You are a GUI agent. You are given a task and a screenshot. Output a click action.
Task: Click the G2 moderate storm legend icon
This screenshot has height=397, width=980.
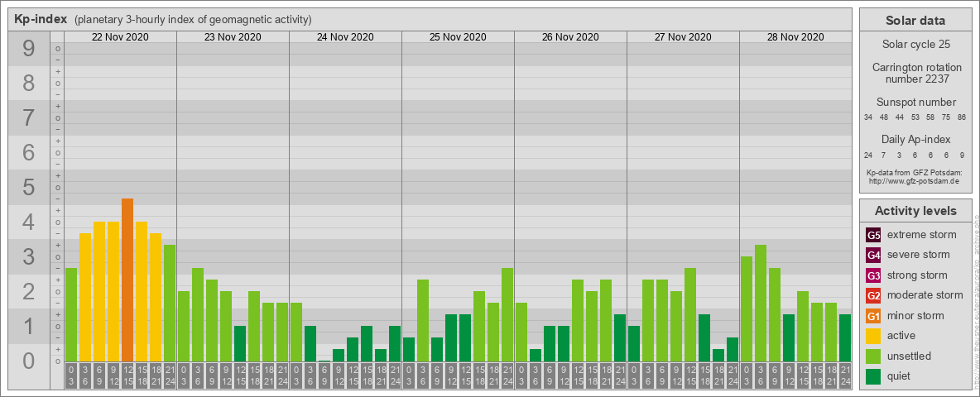coord(873,295)
